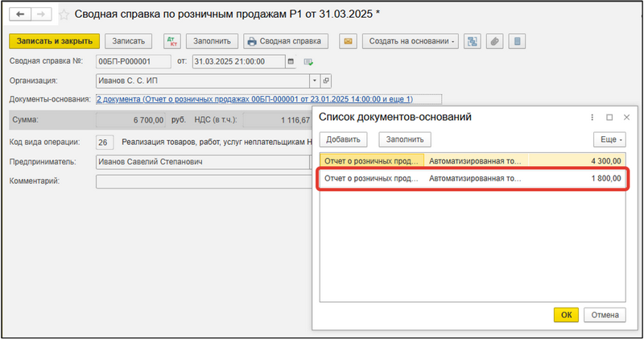Image resolution: width=644 pixels, height=340 pixels.
Task: Click the Сводная справка print button
Action: pos(287,41)
